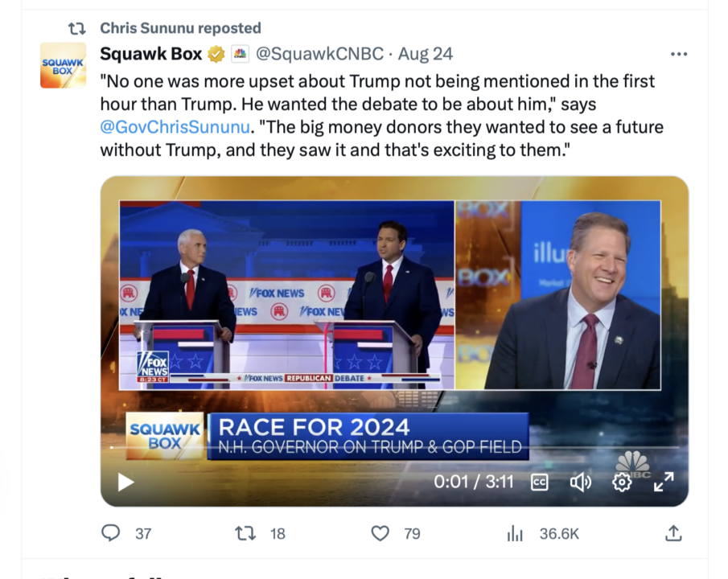The height and width of the screenshot is (579, 728).
Task: Open the video settings gear
Action: (x=622, y=482)
